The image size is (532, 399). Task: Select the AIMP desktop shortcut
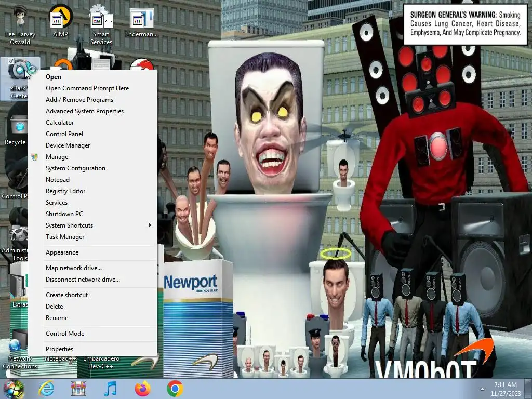click(x=60, y=21)
